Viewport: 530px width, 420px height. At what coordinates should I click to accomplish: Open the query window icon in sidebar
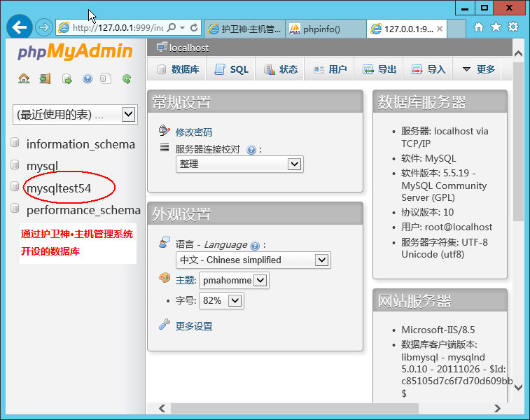click(67, 79)
